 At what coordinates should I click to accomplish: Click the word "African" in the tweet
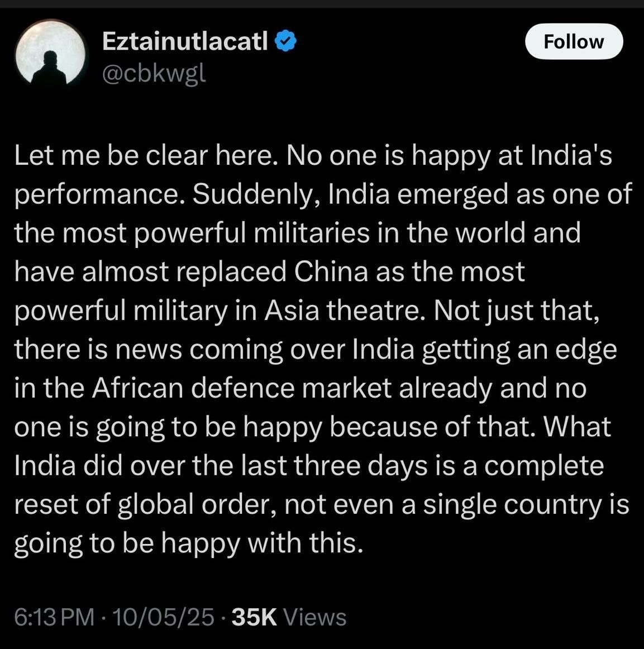point(138,388)
